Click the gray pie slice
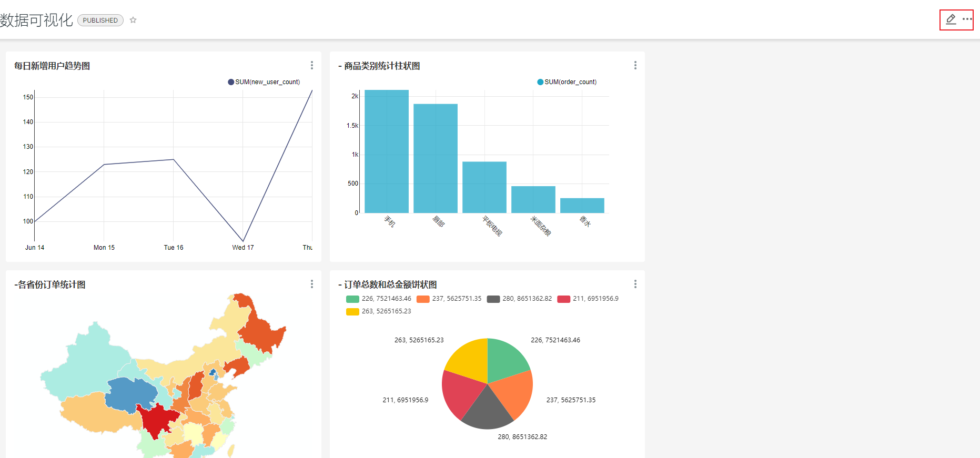Image resolution: width=980 pixels, height=458 pixels. tap(487, 411)
